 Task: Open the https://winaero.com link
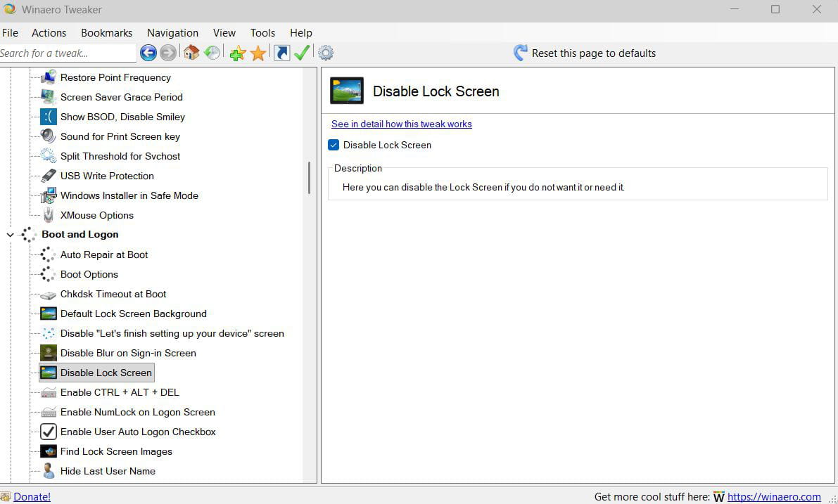(x=774, y=496)
